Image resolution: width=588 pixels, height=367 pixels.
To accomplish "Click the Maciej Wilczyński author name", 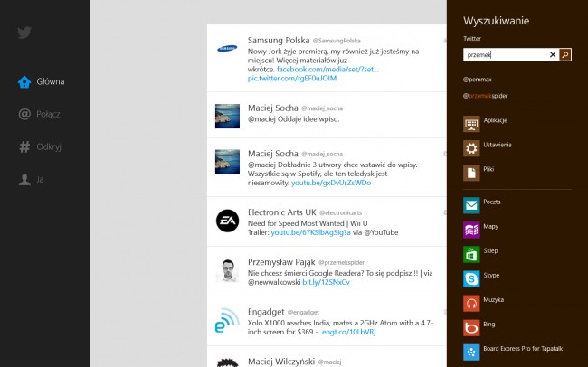I will pyautogui.click(x=281, y=362).
